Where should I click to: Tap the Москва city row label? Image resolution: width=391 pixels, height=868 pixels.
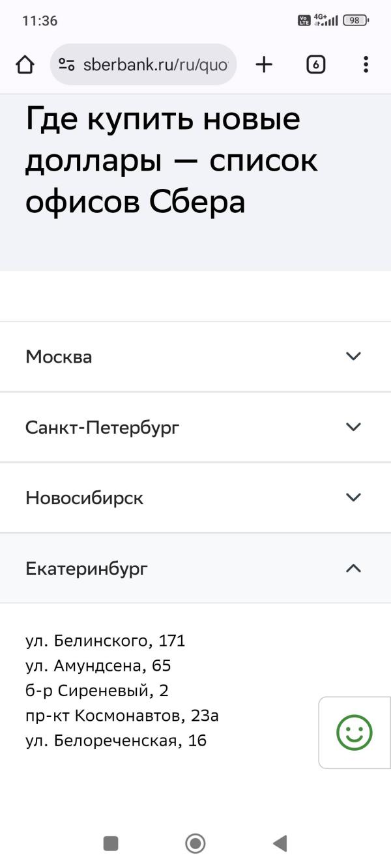point(59,357)
